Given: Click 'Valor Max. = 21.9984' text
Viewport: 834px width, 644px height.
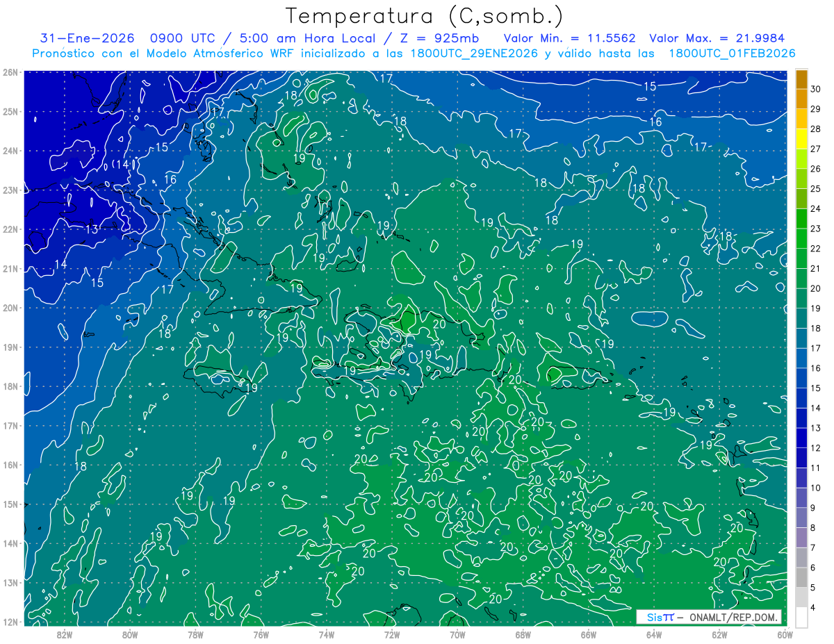Looking at the screenshot, I should 717,38.
